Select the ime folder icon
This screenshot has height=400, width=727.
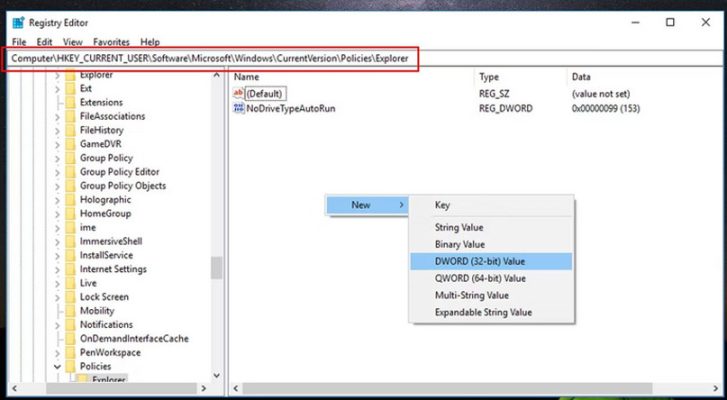70,228
